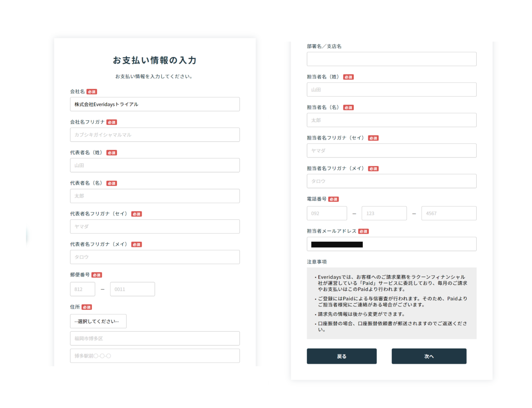The height and width of the screenshot is (408, 532).
Task: Select the 代表者名フリガナ（セイ） field
Action: tap(155, 226)
